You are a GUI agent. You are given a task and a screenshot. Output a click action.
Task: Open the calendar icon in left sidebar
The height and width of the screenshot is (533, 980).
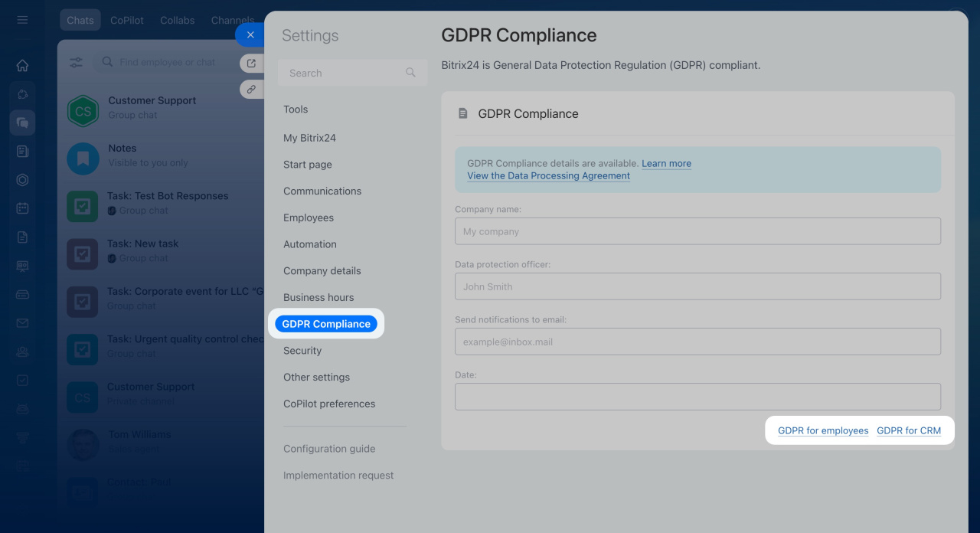pyautogui.click(x=22, y=208)
